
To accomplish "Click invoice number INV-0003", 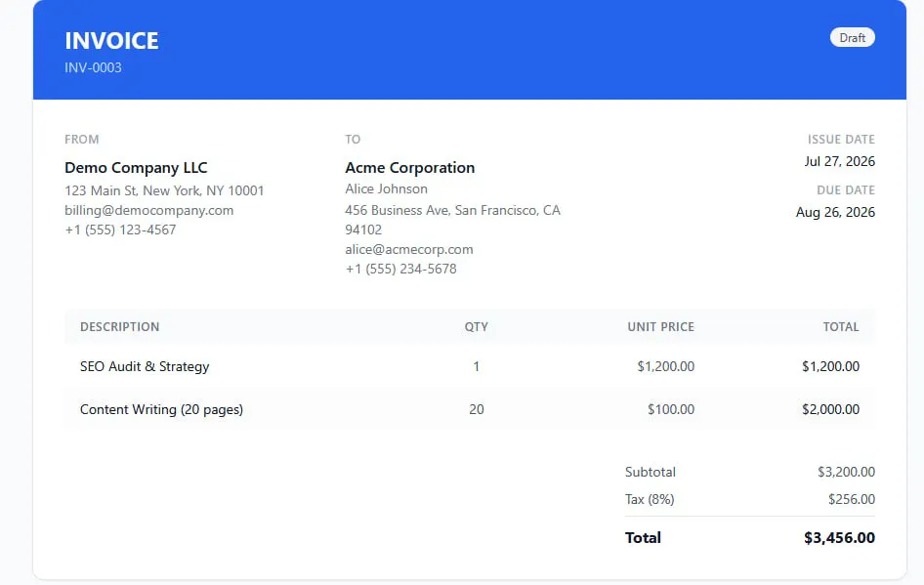I will click(93, 67).
